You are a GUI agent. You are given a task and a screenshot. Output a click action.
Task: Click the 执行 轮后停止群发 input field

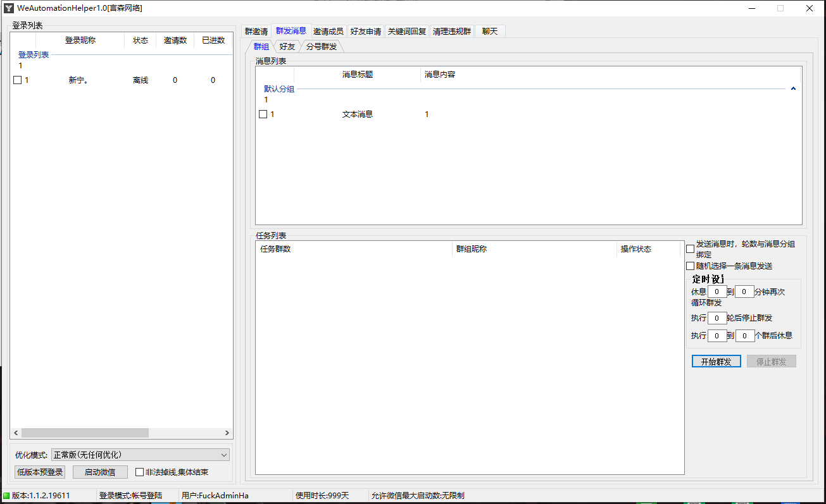tap(717, 318)
